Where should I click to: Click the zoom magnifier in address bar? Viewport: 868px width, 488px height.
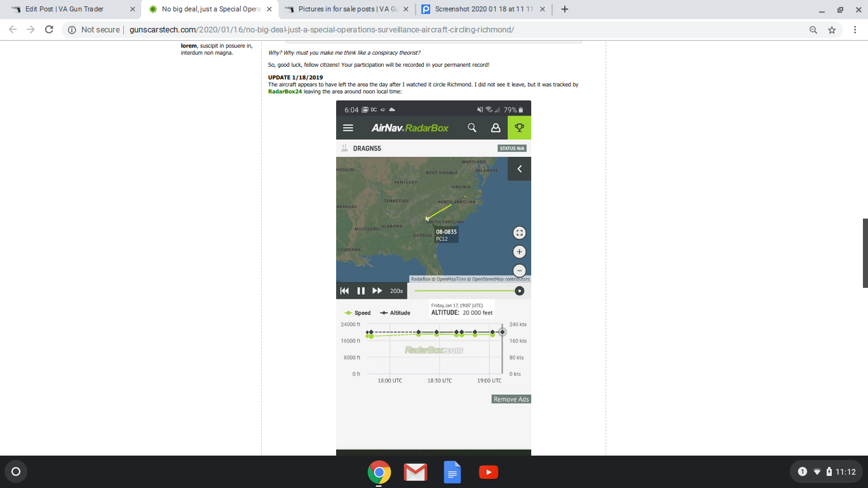click(813, 30)
